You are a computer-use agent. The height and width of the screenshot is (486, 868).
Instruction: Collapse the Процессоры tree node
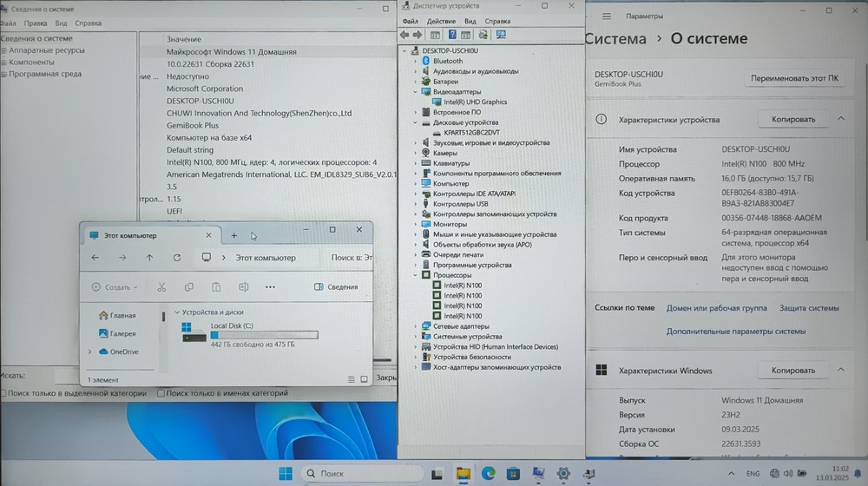415,275
